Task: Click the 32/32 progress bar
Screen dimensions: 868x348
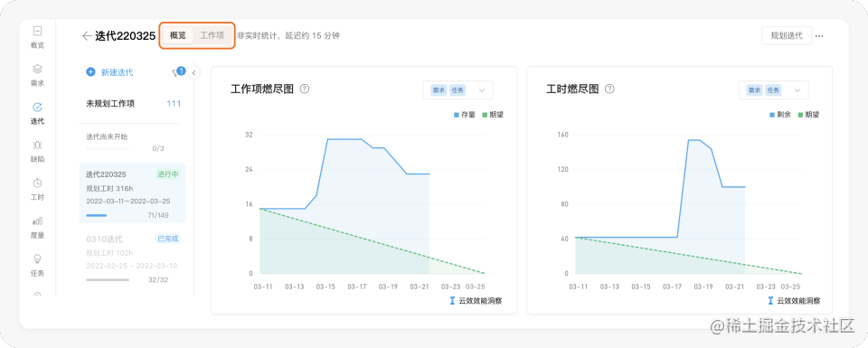Action: 108,280
